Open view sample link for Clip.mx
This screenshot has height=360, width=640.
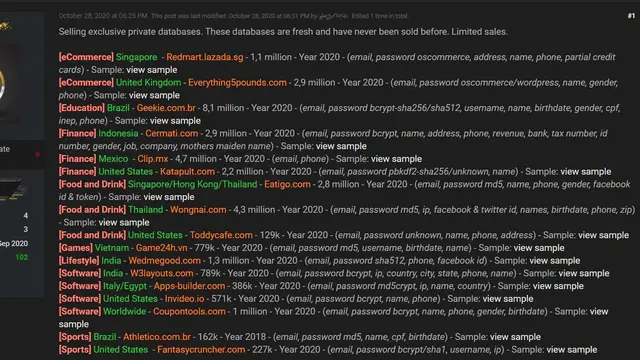click(x=396, y=159)
